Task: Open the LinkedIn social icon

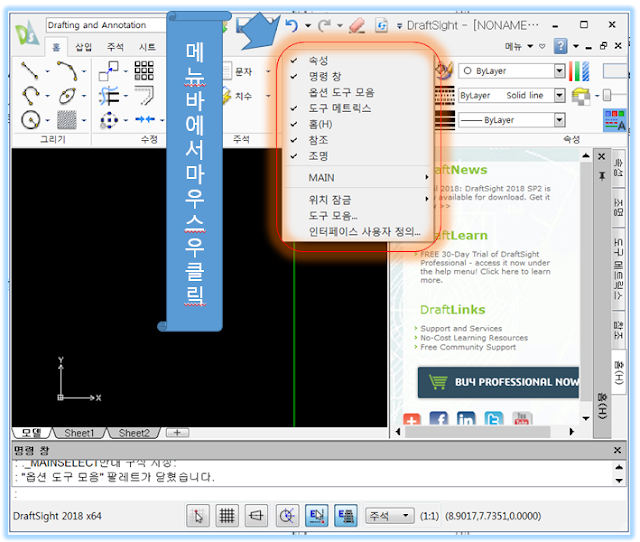Action: click(466, 420)
